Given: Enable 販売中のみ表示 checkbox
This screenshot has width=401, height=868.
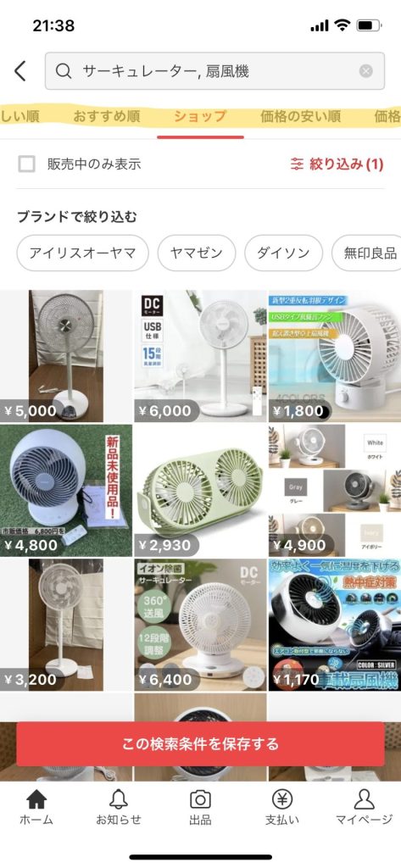Looking at the screenshot, I should 26,164.
